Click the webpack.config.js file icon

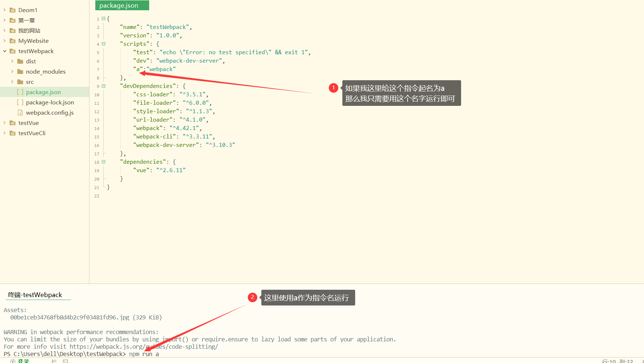tap(20, 113)
